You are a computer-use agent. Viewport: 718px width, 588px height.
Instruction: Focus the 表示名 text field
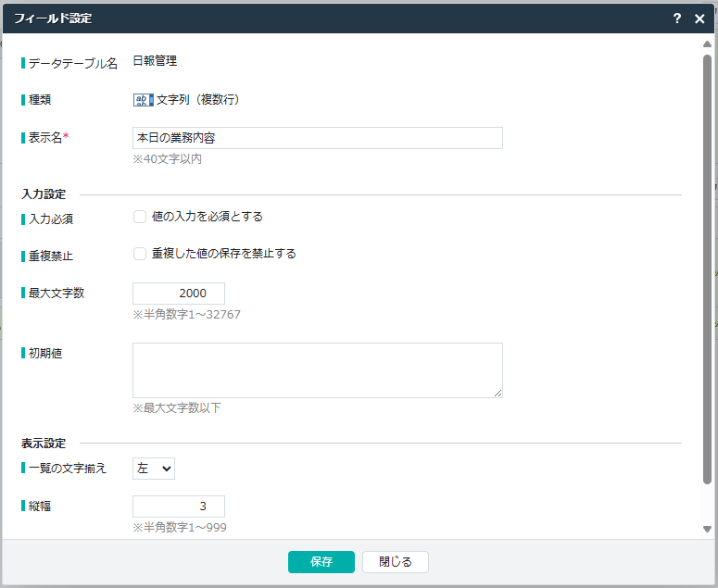317,138
